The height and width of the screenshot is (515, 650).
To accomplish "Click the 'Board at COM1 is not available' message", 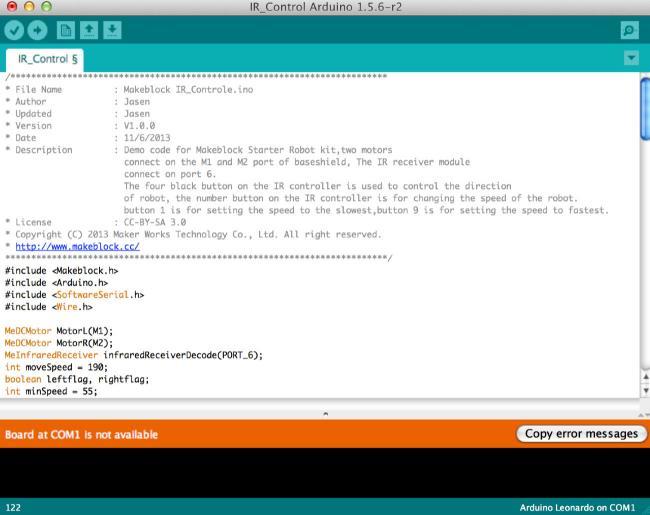I will pyautogui.click(x=82, y=435).
